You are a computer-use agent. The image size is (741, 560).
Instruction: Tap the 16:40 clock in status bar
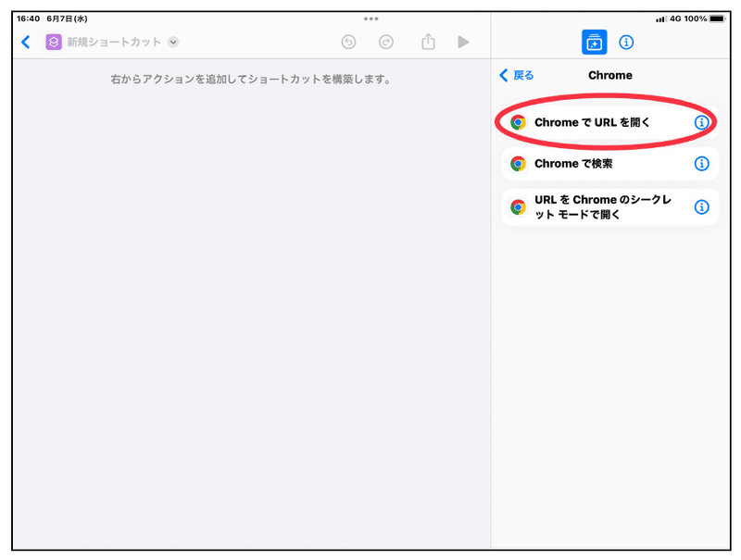point(29,19)
